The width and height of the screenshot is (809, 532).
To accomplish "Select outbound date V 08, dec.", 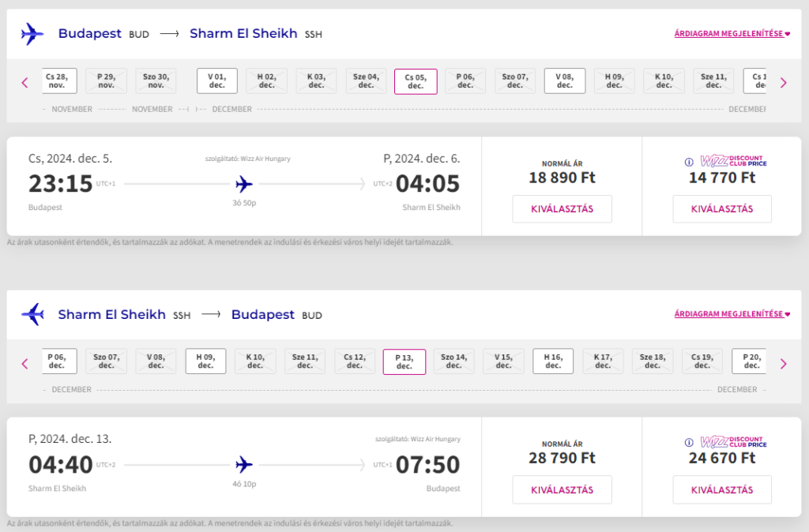I will coord(565,81).
